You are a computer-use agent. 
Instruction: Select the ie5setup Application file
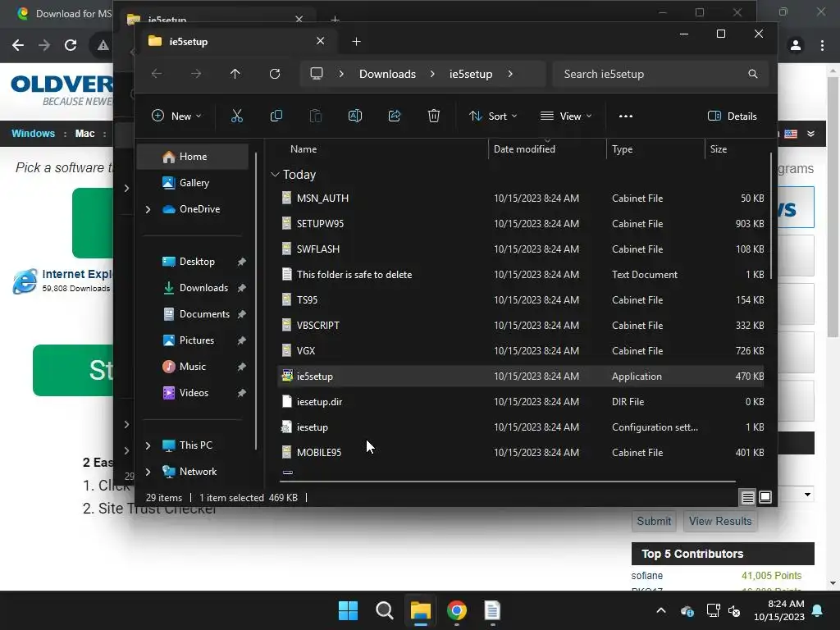pos(521,376)
